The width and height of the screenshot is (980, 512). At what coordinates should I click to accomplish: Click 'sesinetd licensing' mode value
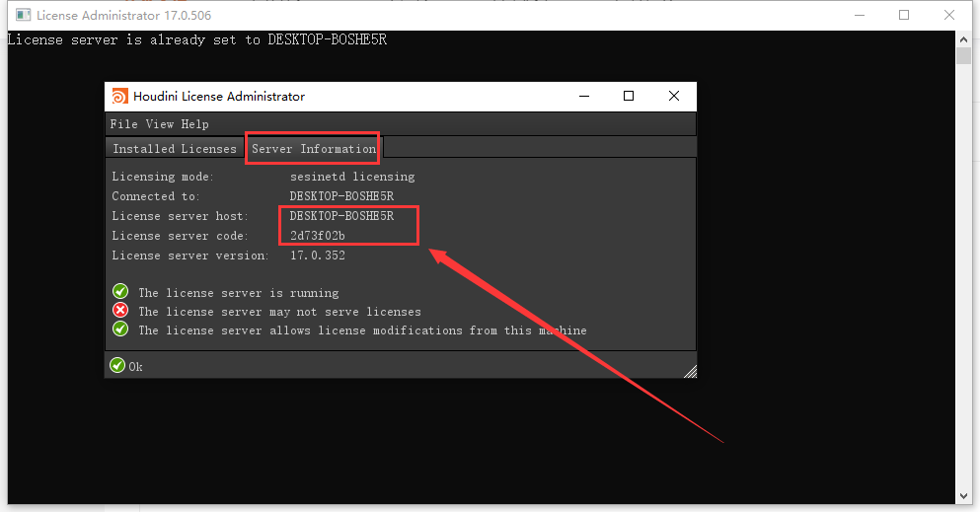coord(352,177)
